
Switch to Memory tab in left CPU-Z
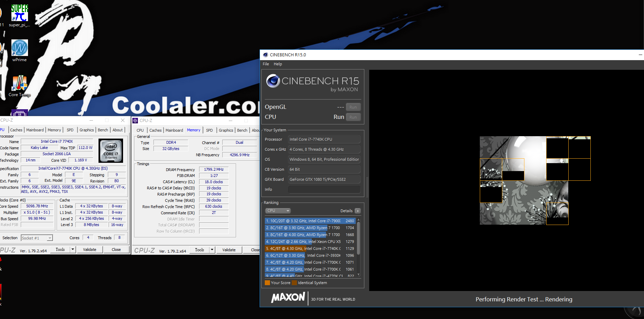[x=54, y=130]
